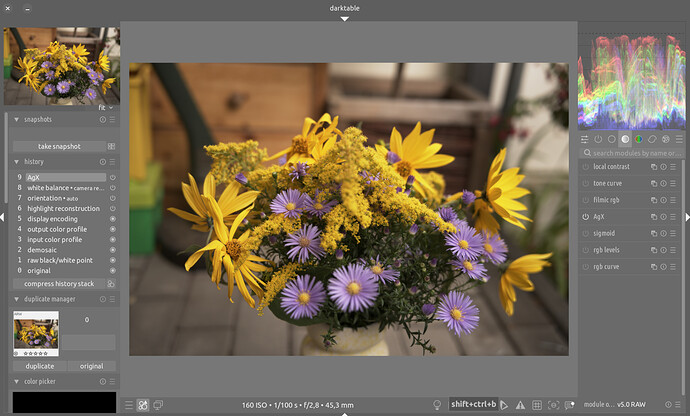Turn on the rgb levels module

click(586, 250)
